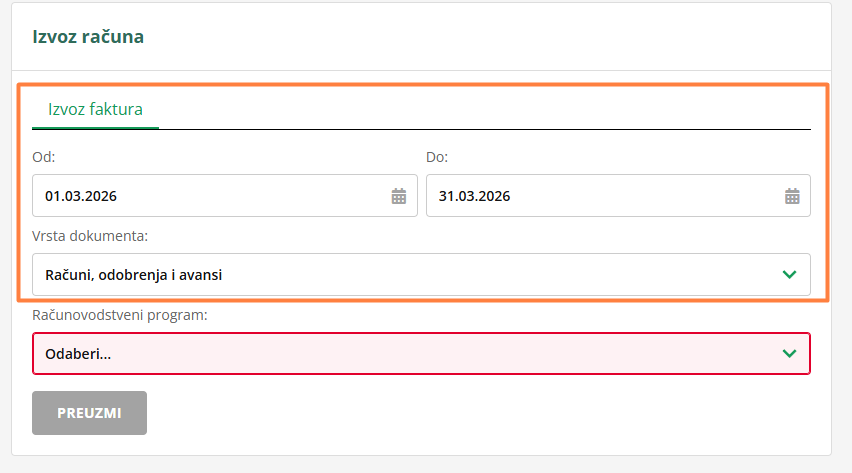Click the "Do:" field label
Screen dimensions: 852x473
coord(437,157)
